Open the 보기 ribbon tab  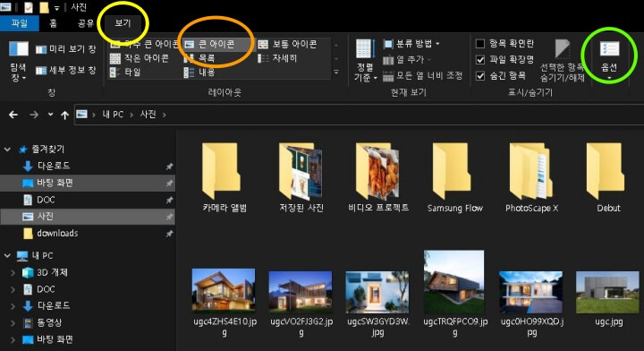[x=123, y=23]
